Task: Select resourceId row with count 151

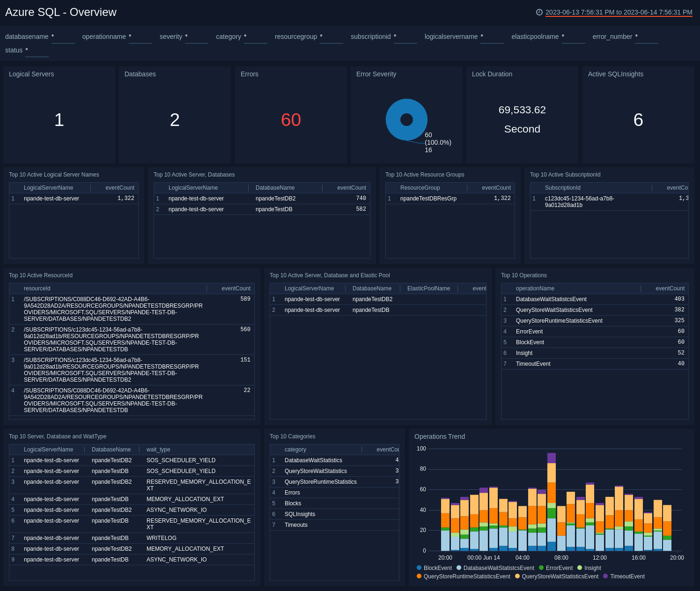Action: click(x=132, y=370)
